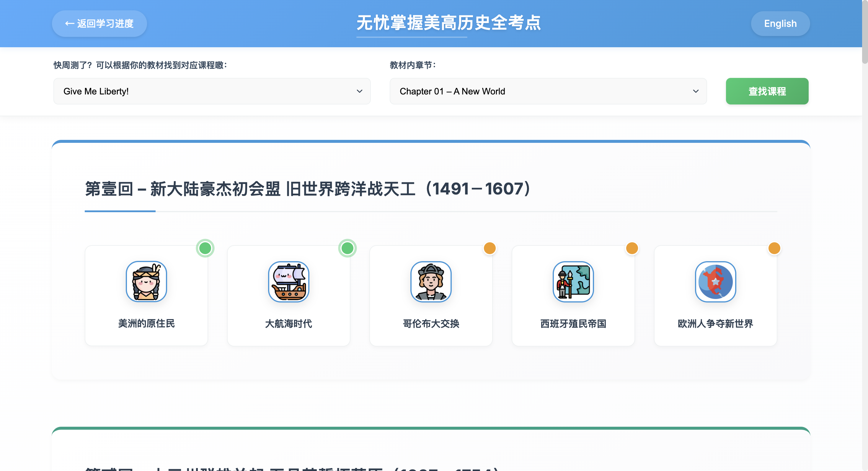Open the 大航海时代 sailing ship icon
Image resolution: width=868 pixels, height=471 pixels.
(289, 282)
